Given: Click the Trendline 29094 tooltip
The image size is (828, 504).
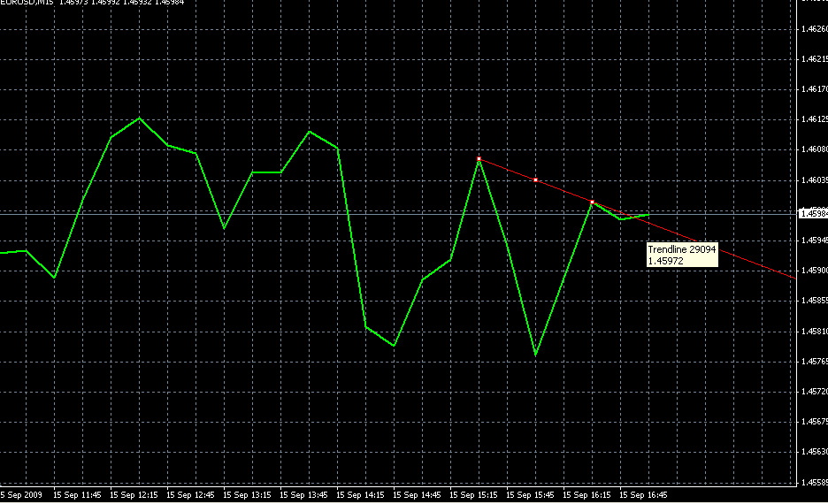Looking at the screenshot, I should pos(682,255).
